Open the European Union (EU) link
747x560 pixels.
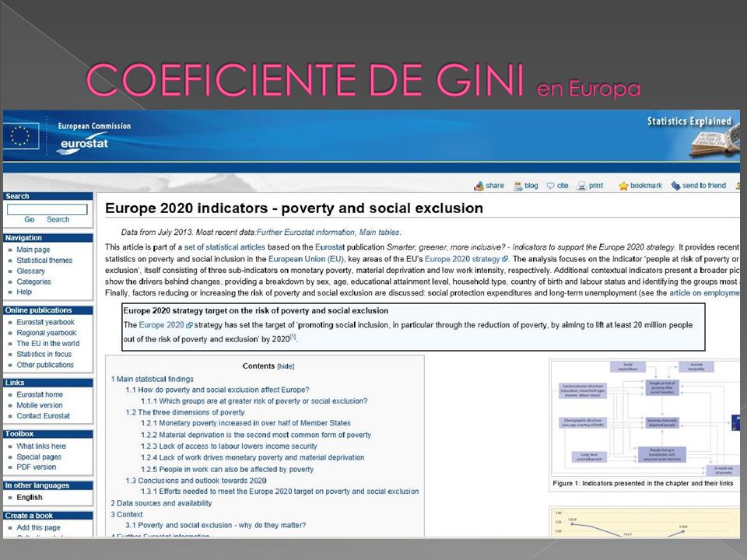(306, 259)
